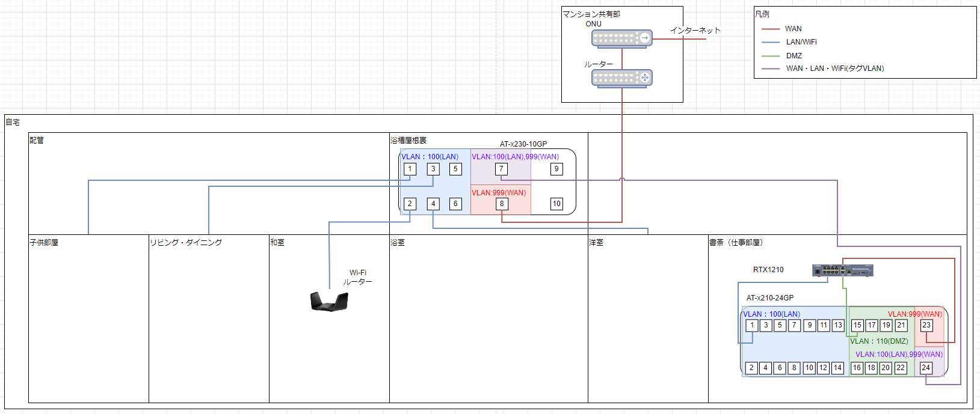Click the RTX1210 text label
The image size is (980, 414).
(768, 270)
